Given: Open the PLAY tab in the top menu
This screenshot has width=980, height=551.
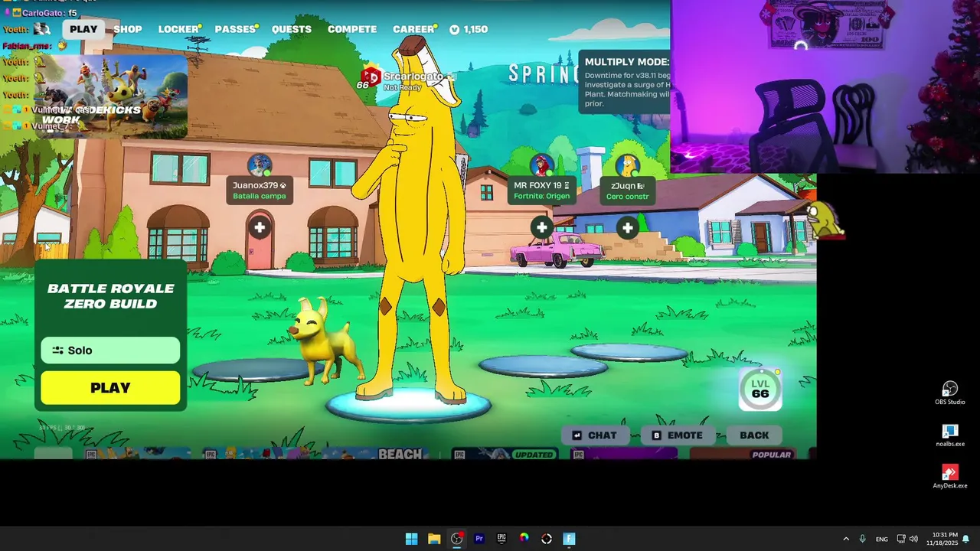Looking at the screenshot, I should [x=83, y=29].
